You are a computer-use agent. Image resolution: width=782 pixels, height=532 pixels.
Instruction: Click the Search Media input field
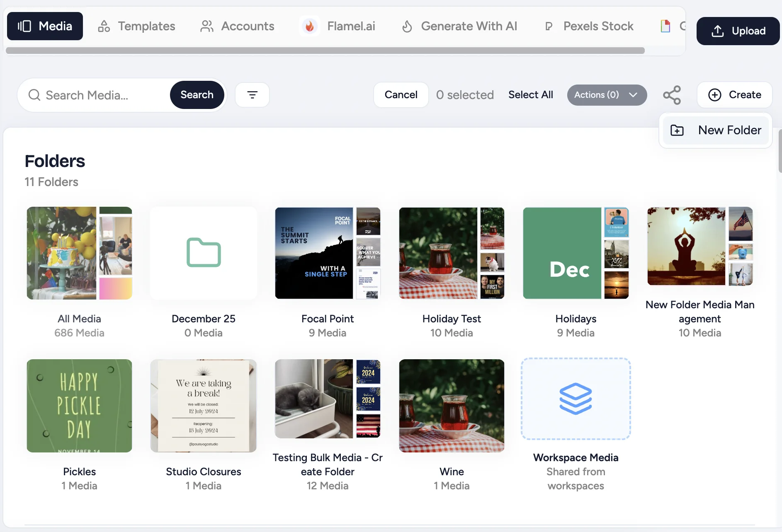click(x=97, y=95)
